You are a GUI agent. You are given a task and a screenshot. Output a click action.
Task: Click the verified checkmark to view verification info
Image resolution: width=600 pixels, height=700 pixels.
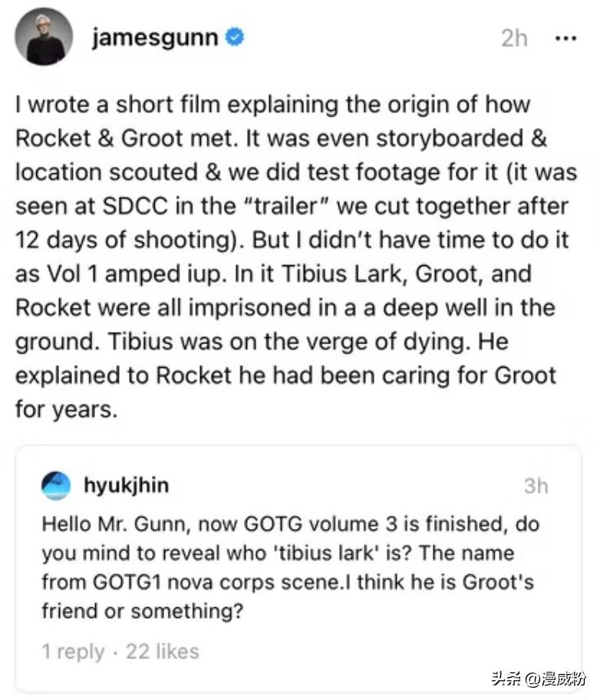tap(233, 36)
